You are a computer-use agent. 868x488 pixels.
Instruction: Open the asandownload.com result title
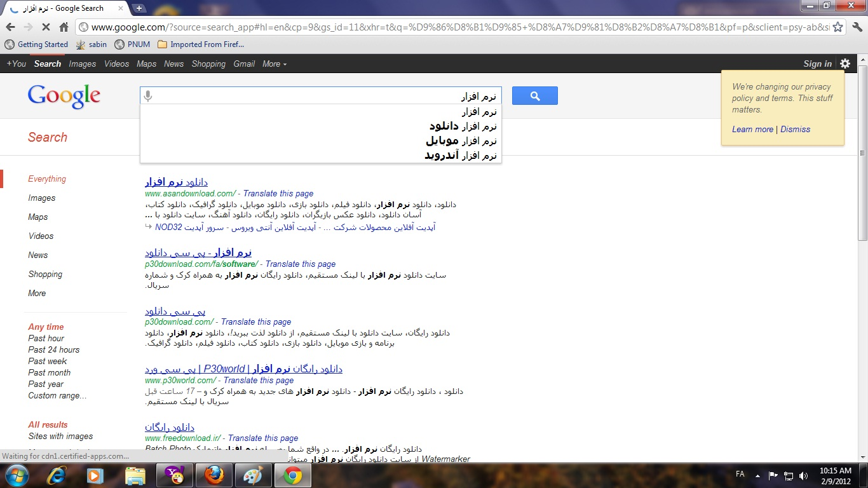pos(176,182)
